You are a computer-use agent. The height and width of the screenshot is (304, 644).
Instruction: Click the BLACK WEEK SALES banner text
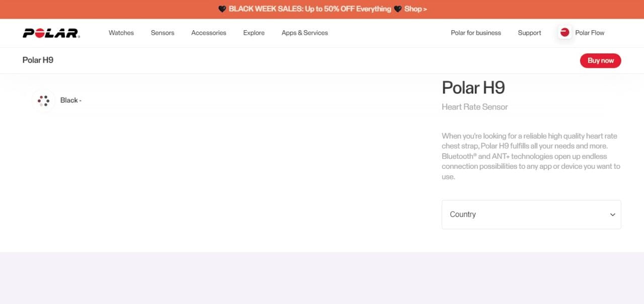310,9
